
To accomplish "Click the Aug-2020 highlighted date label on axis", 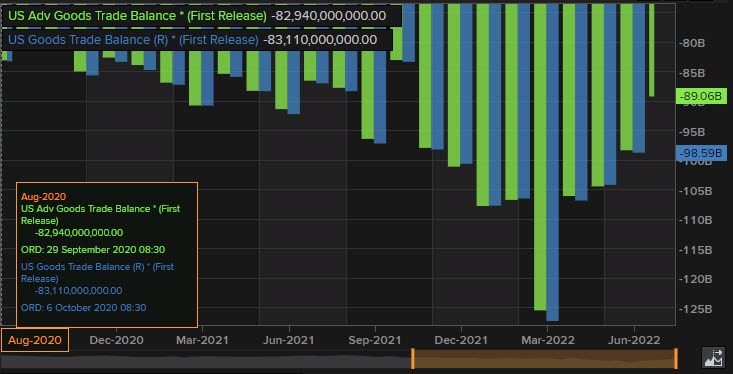I will (x=35, y=340).
